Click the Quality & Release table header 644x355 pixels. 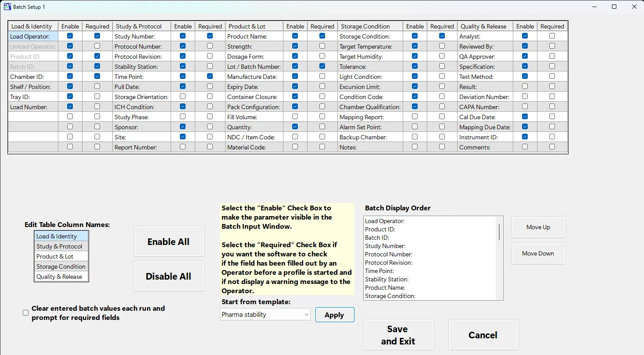pos(485,26)
